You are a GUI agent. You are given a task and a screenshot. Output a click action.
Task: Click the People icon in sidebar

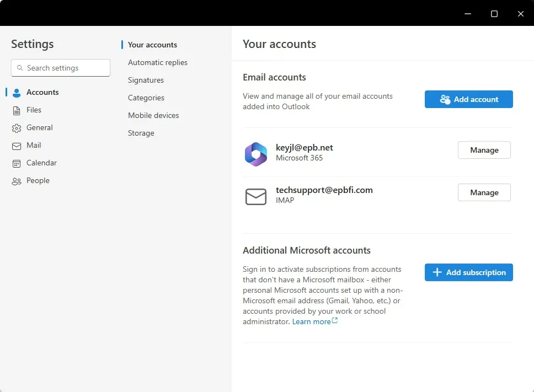click(x=17, y=181)
